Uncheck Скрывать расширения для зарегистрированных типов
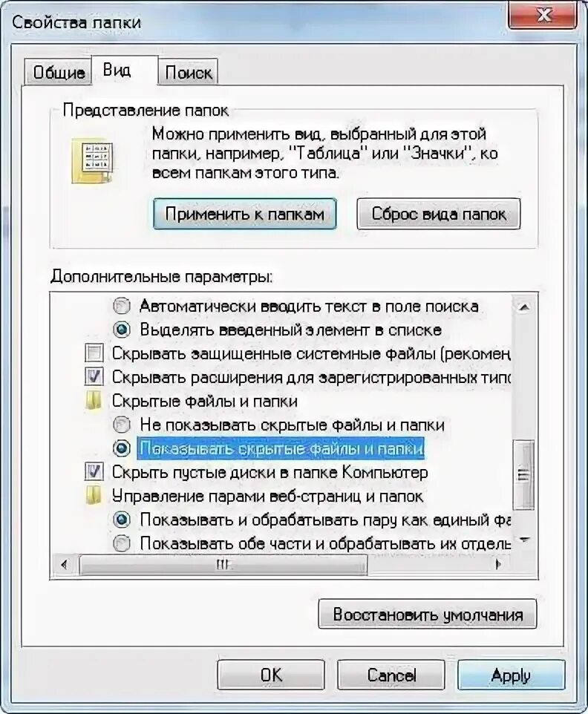Viewport: 588px width, 714px height. click(94, 376)
